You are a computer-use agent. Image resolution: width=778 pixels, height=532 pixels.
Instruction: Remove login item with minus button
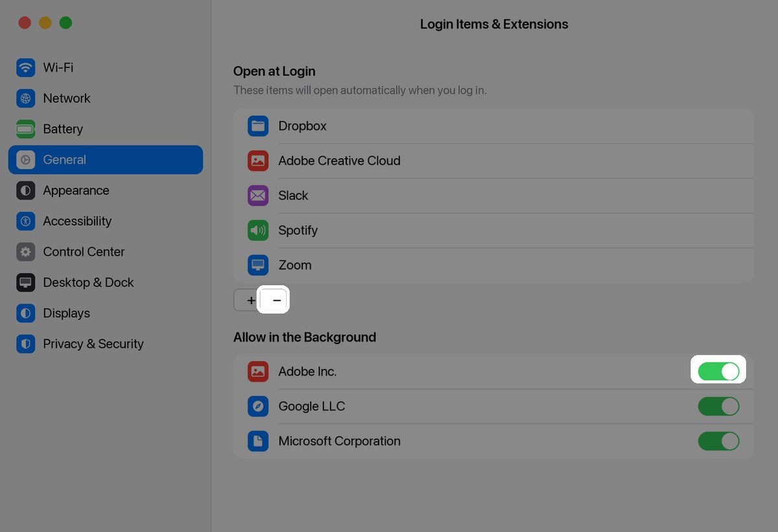(276, 300)
